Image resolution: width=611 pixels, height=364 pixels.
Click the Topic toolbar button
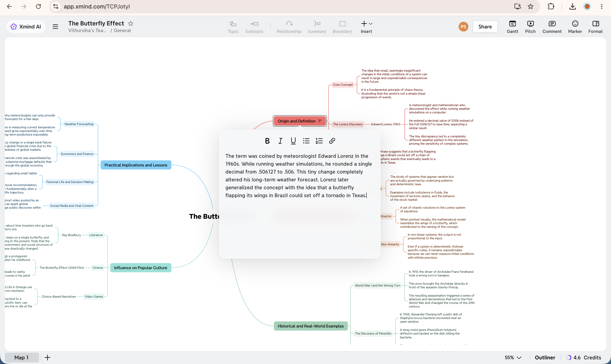[x=233, y=27]
